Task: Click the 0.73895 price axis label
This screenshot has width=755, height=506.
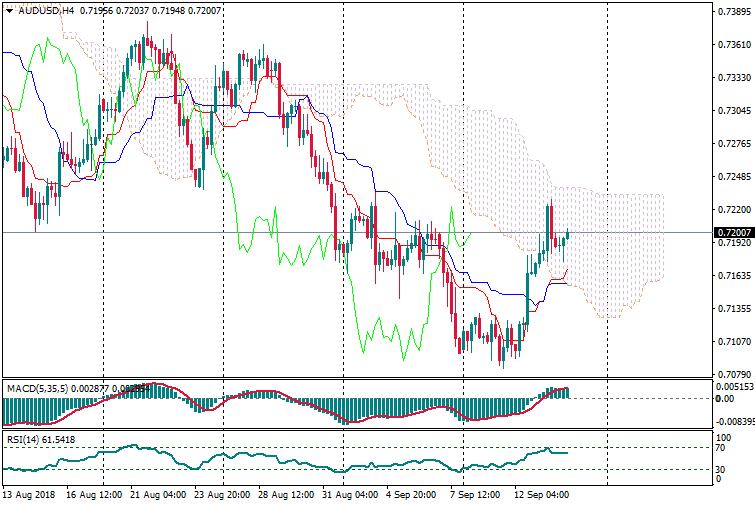Action: point(733,12)
